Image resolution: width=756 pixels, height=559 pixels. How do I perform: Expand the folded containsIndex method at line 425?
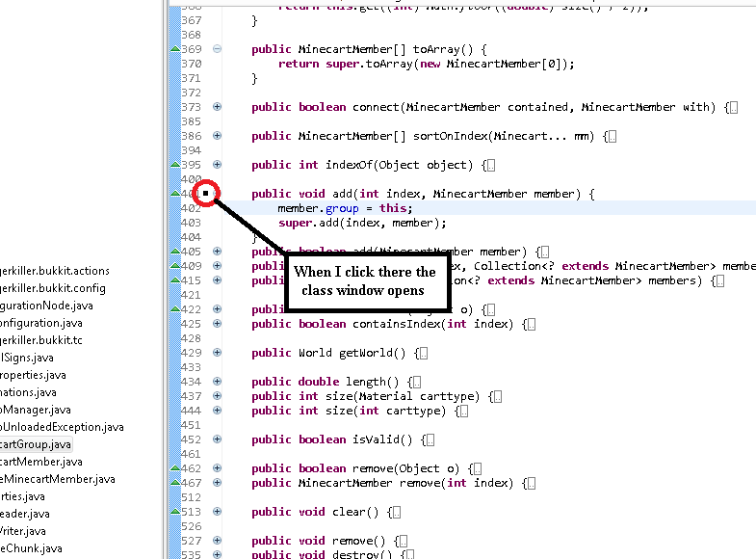217,324
